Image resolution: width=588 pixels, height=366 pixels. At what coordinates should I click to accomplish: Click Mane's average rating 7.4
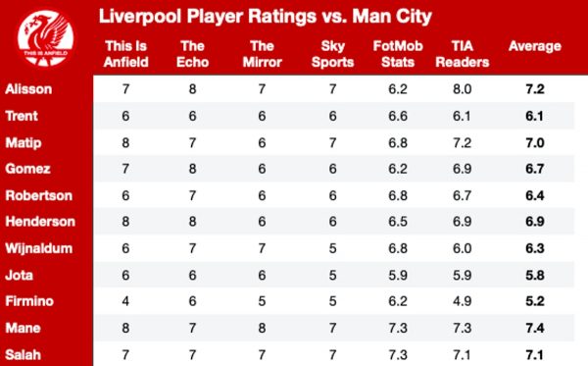[535, 328]
